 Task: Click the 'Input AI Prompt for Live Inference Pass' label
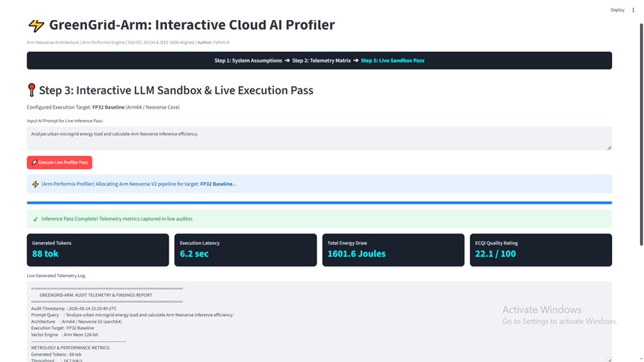click(65, 121)
